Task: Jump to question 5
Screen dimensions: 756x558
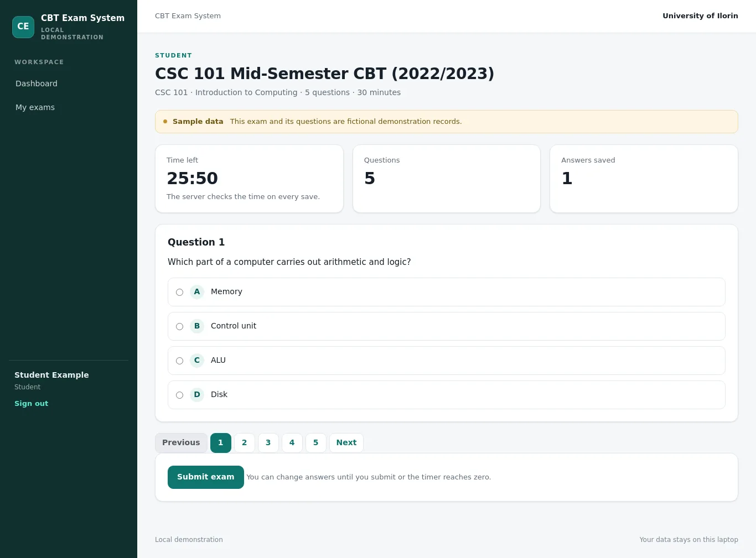Action: click(x=316, y=443)
